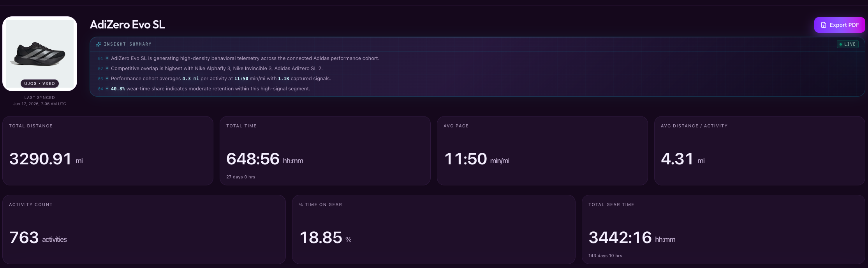This screenshot has width=868, height=268.
Task: Click insight line 02 about competitive overlap
Action: coord(217,69)
